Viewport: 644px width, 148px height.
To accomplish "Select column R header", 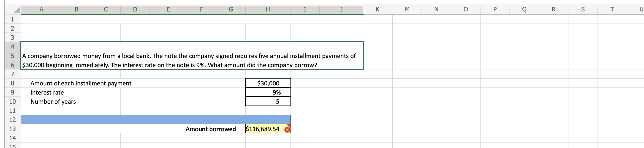I will [x=554, y=10].
